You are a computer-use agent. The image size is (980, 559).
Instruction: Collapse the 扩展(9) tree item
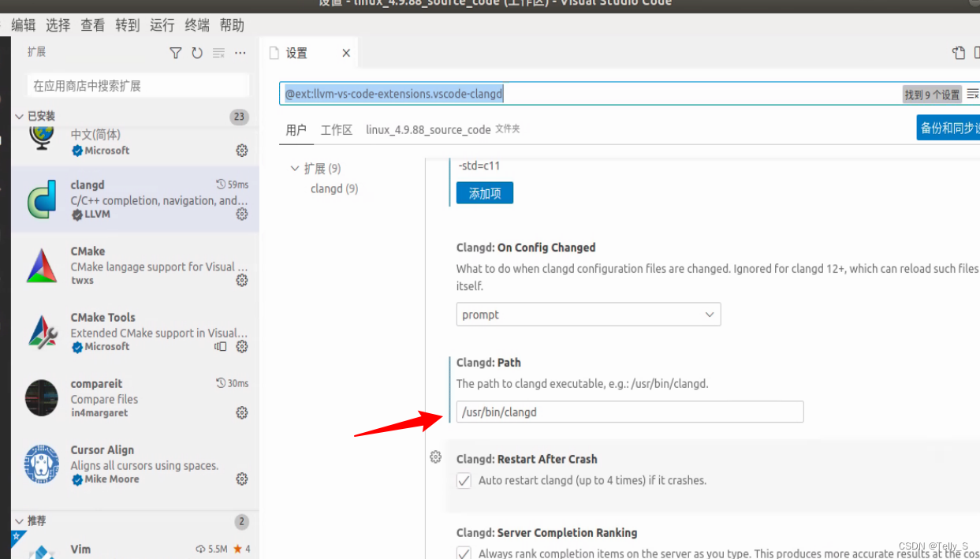(x=295, y=168)
